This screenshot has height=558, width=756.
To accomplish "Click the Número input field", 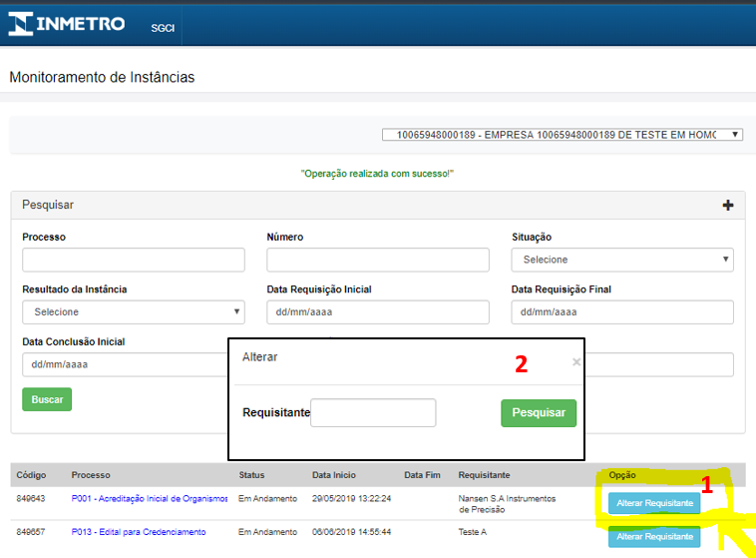I will tap(378, 260).
